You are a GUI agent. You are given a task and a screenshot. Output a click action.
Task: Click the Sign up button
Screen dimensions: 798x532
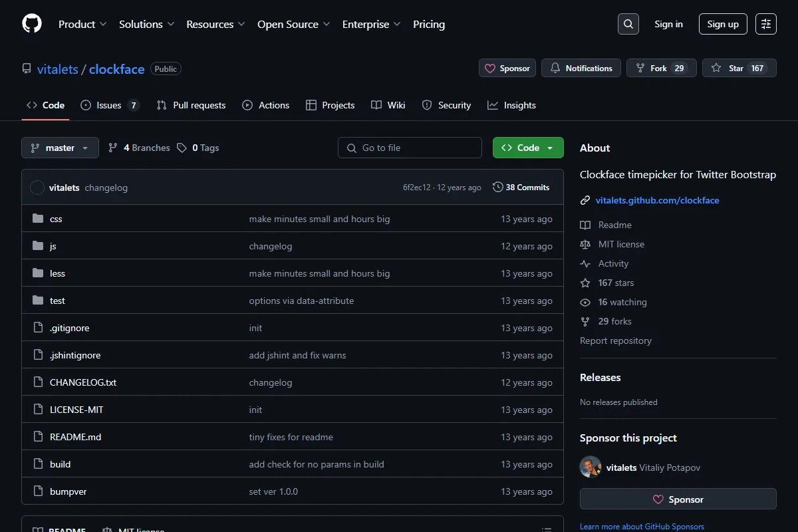[x=723, y=24]
